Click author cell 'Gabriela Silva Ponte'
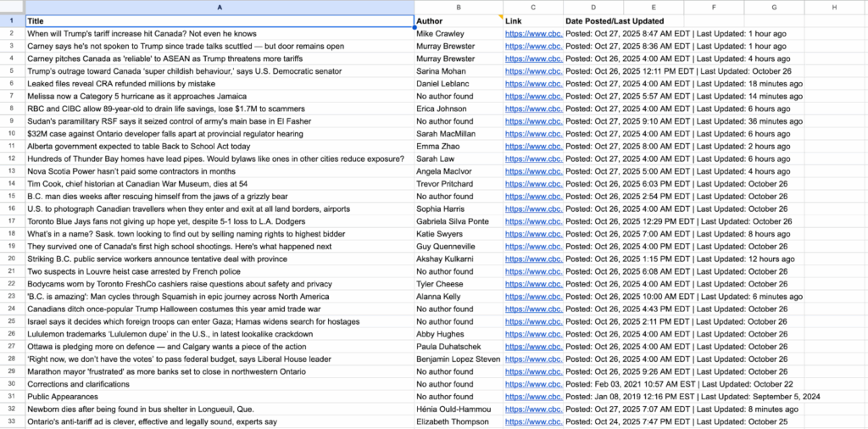Screen dimensions: 868x429 click(459, 221)
